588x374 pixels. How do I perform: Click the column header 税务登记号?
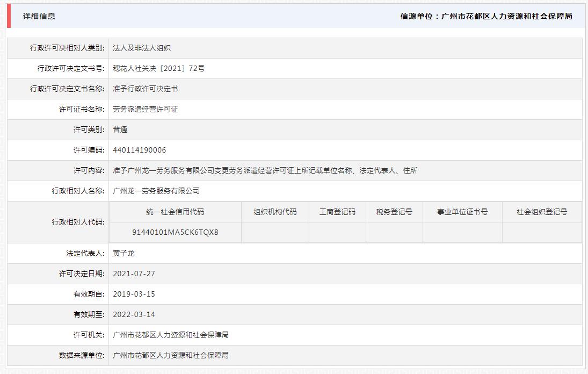click(x=395, y=212)
